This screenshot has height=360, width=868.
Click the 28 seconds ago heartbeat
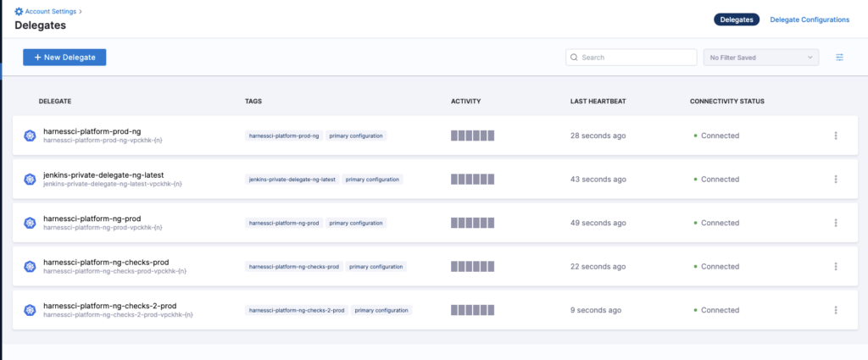[x=598, y=136]
